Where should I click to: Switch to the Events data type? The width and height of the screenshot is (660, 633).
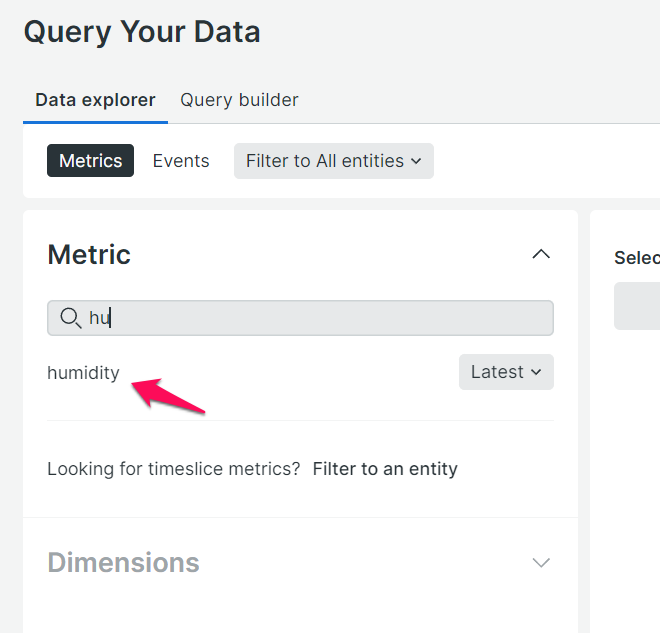point(181,161)
